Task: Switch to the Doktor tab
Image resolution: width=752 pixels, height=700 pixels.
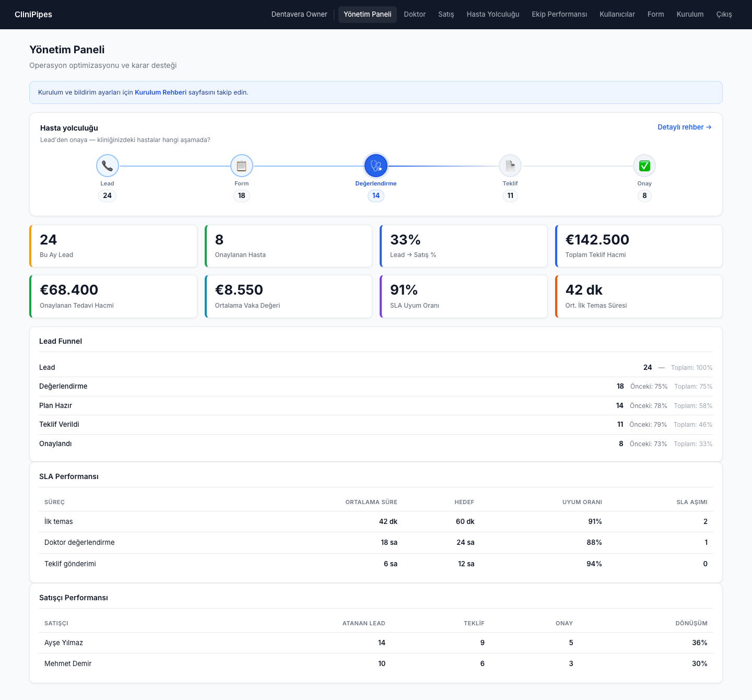Action: pyautogui.click(x=415, y=15)
